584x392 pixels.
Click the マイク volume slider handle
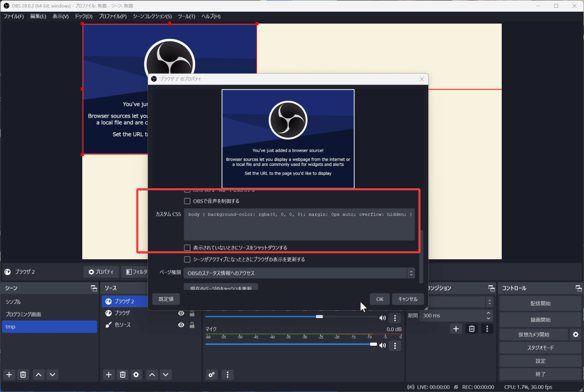(373, 344)
